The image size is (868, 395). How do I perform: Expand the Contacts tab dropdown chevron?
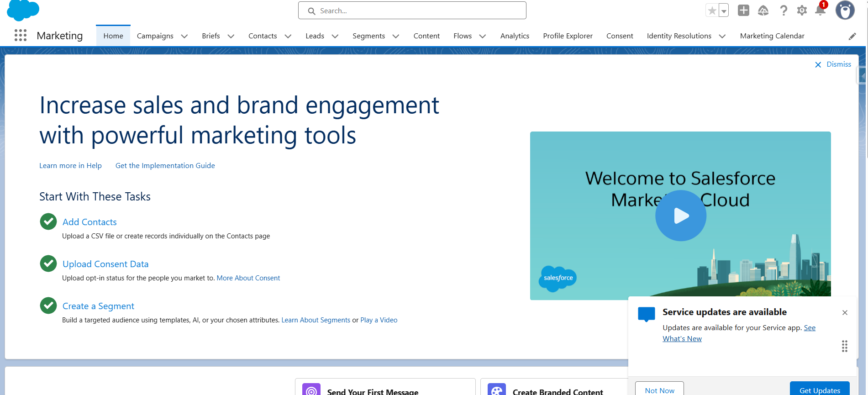tap(288, 36)
